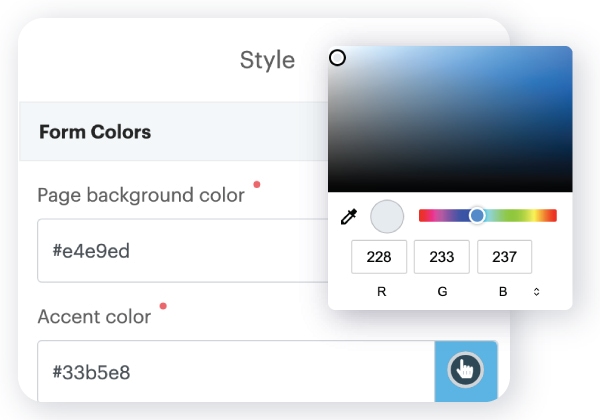Set hue to yellow-green area of hue slider
The height and width of the screenshot is (420, 600).
[x=530, y=215]
